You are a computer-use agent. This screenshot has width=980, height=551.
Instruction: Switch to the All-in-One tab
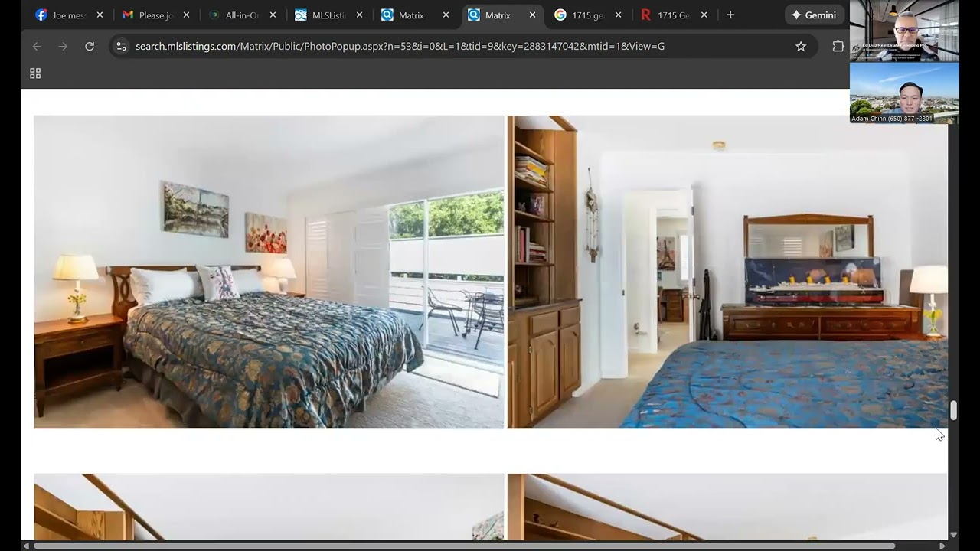coord(242,15)
